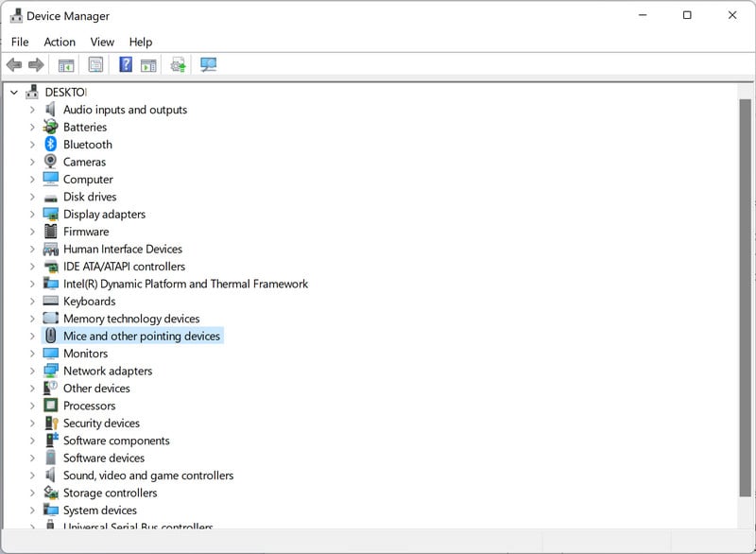Select the Firmware tree item
The image size is (756, 554).
(86, 232)
